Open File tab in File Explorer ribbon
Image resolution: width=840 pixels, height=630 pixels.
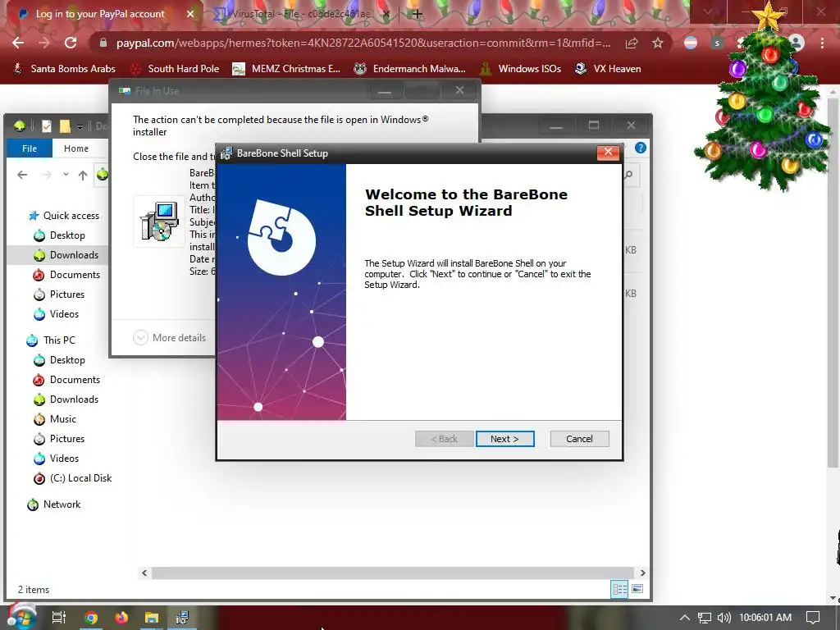click(30, 148)
